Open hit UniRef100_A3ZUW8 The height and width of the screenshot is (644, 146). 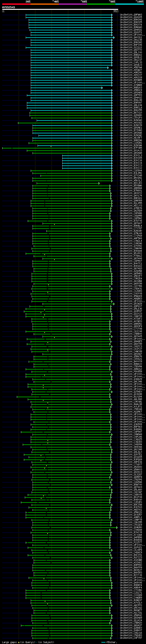click(131, 560)
